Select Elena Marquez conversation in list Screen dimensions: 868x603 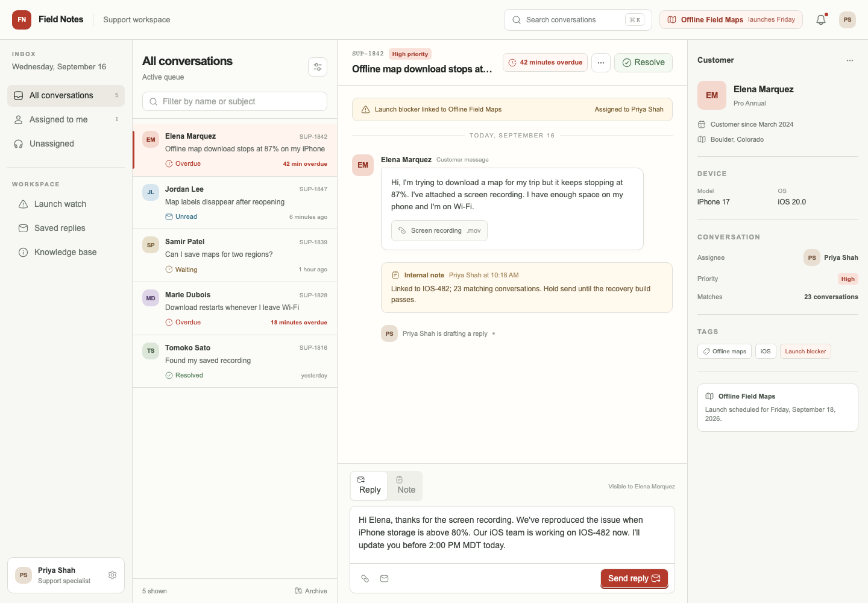click(x=235, y=150)
